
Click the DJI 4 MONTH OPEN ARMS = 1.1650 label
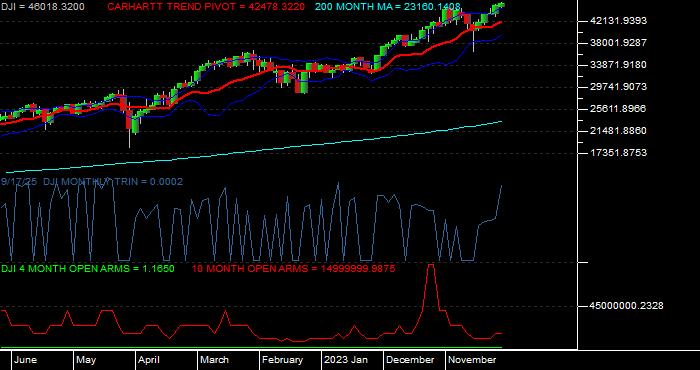click(x=88, y=269)
